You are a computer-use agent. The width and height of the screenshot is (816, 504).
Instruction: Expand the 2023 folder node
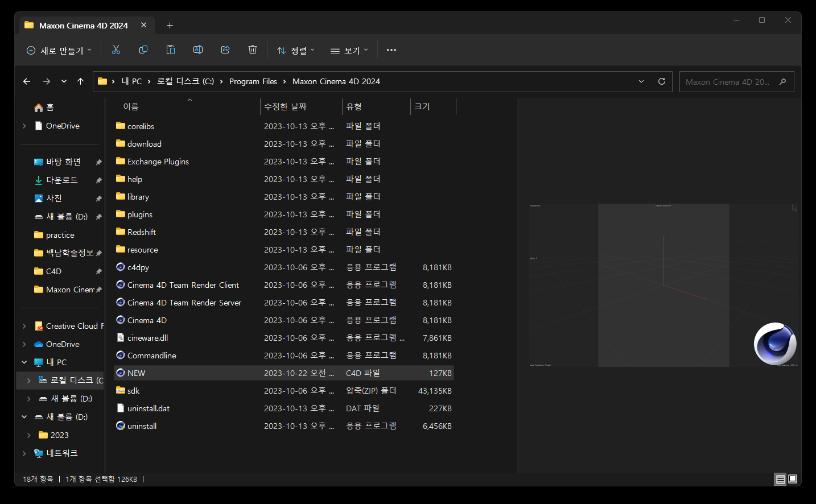(29, 435)
